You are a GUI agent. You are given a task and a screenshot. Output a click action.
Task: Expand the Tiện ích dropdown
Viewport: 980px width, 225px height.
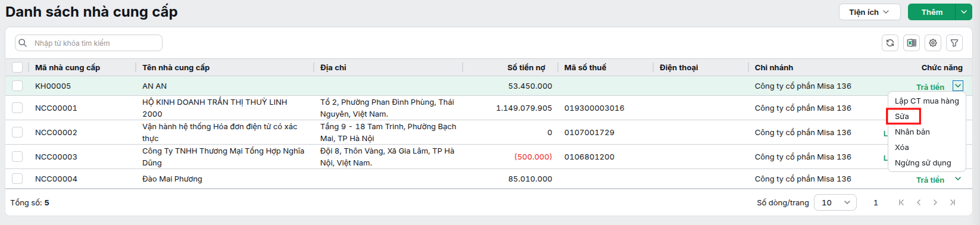tap(869, 12)
